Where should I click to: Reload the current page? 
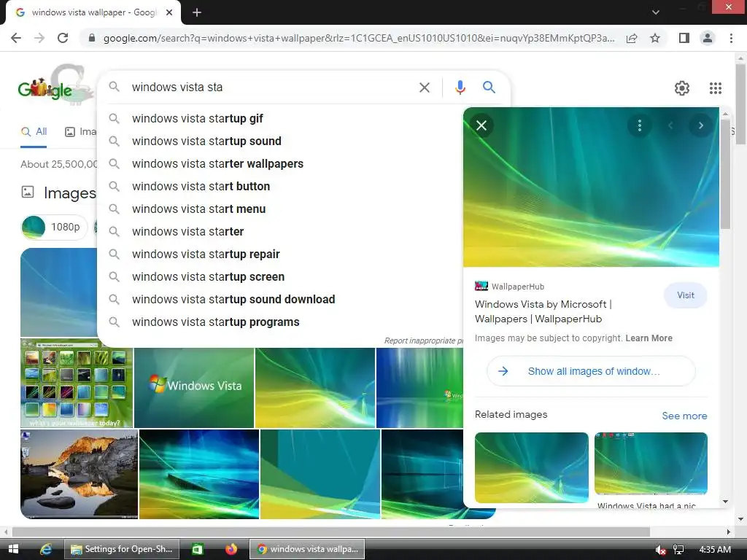63,38
